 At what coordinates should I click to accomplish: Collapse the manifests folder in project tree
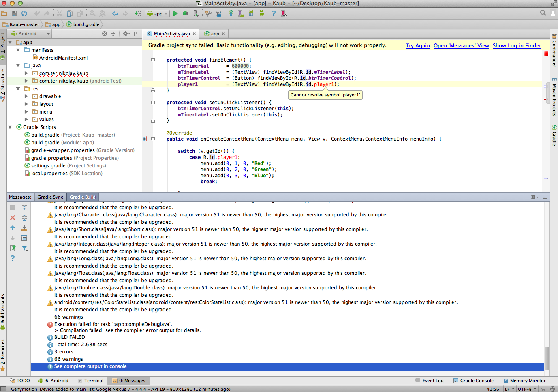18,50
